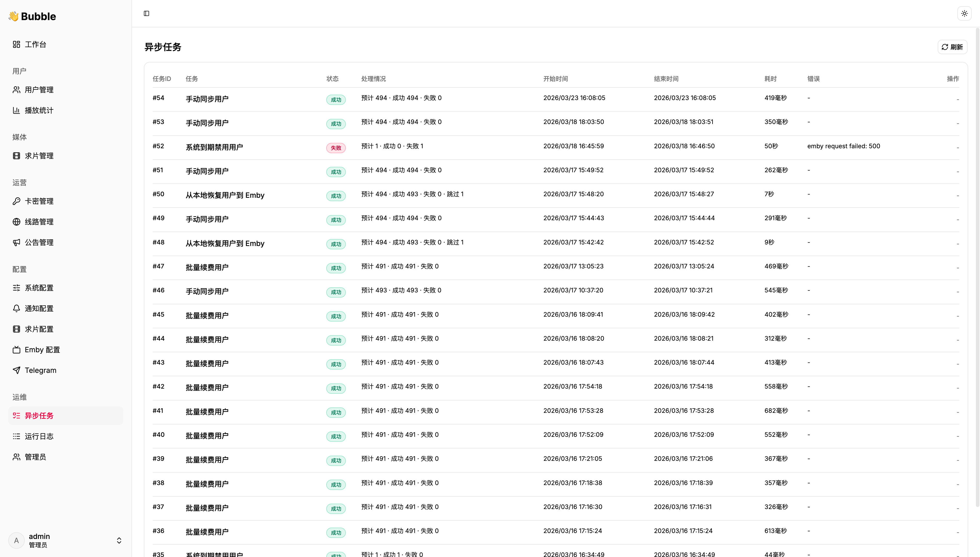Go to Emby 配置 menu item
This screenshot has height=557, width=980.
tap(42, 350)
